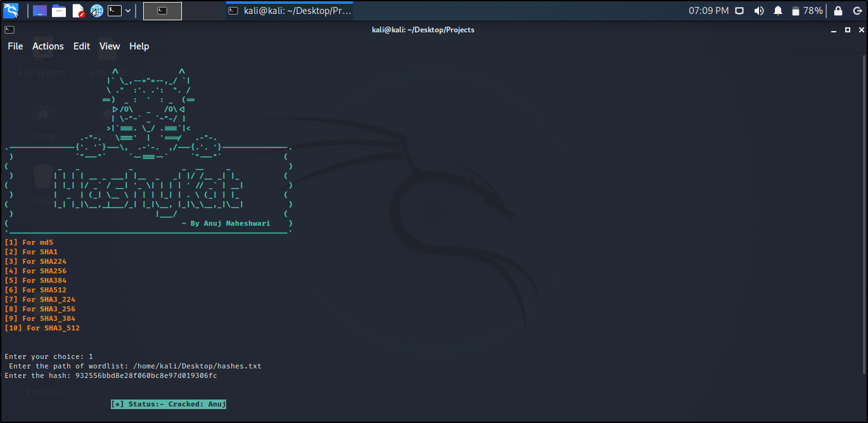Expand the terminal launcher dropdown arrow
Screen dimensions: 868x423
pos(128,11)
